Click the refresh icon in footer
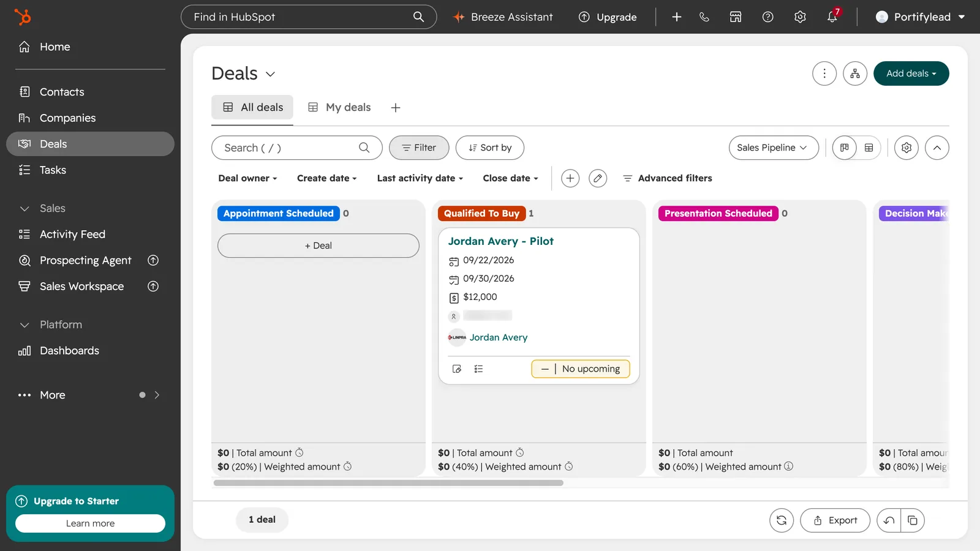 point(782,520)
